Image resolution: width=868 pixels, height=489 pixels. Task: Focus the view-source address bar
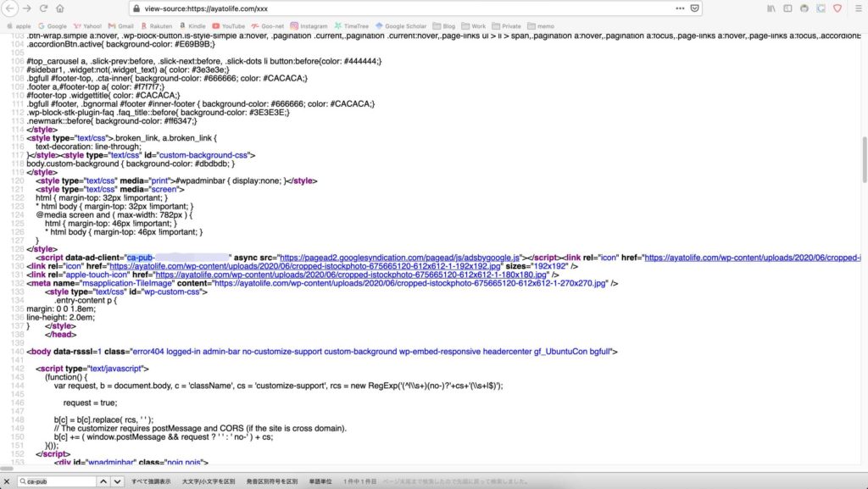[x=407, y=8]
